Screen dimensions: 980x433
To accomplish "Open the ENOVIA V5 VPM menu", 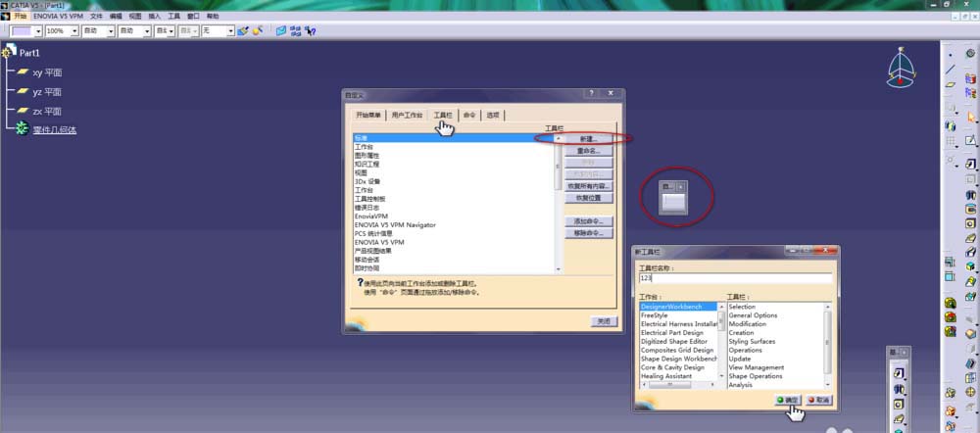I will (58, 17).
